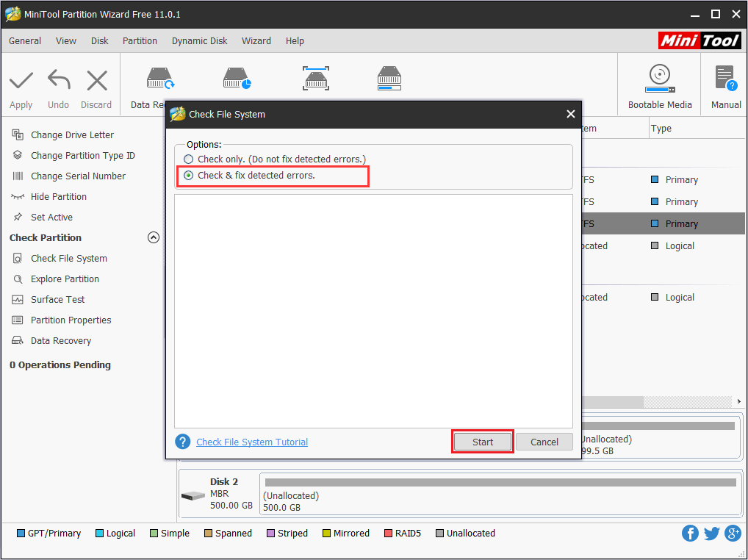The image size is (748, 560).
Task: Click MiniTool logo in the menu bar
Action: 700,40
